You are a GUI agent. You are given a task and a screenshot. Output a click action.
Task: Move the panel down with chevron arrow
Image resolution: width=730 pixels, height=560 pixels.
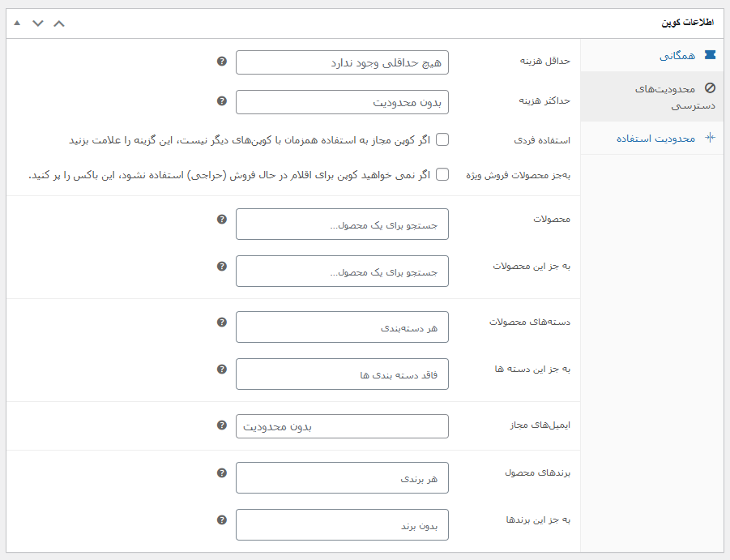(38, 23)
